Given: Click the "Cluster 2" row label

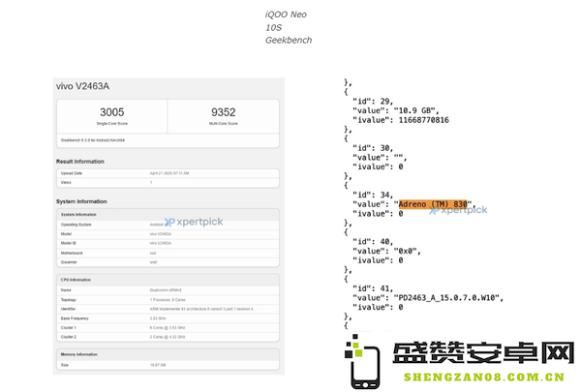Looking at the screenshot, I should 69,337.
